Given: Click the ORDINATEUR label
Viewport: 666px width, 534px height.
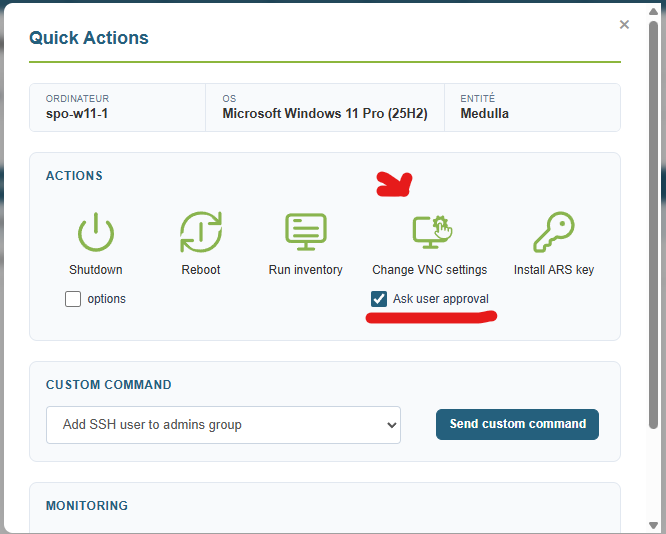Looking at the screenshot, I should [x=77, y=99].
